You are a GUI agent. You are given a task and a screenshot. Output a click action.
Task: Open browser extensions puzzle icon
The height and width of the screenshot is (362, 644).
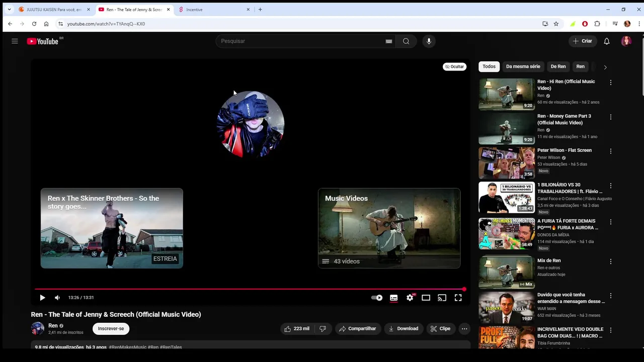tap(597, 24)
